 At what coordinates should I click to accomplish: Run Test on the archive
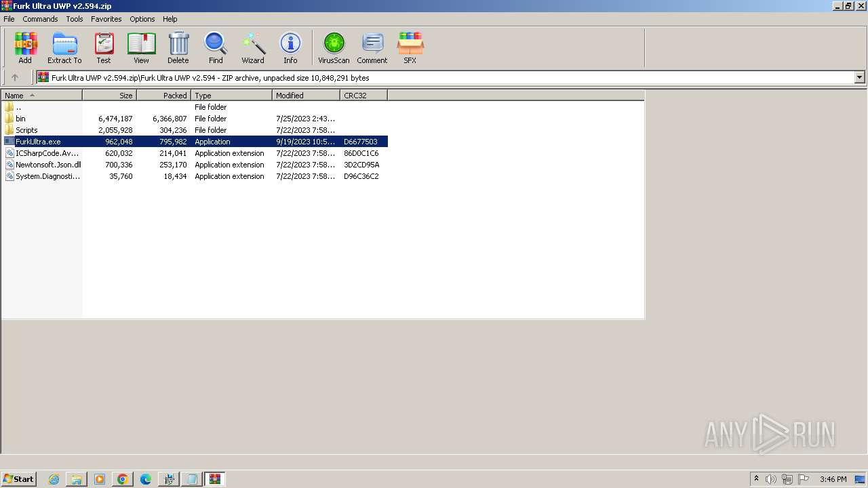click(104, 47)
